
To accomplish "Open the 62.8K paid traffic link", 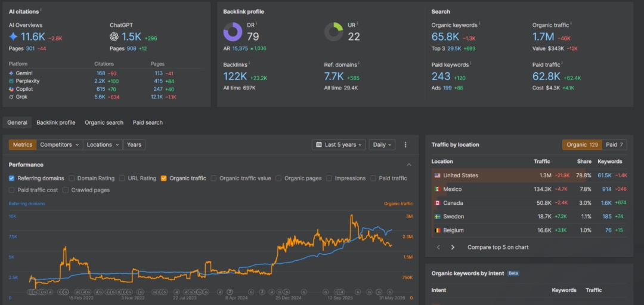I will 546,76.
